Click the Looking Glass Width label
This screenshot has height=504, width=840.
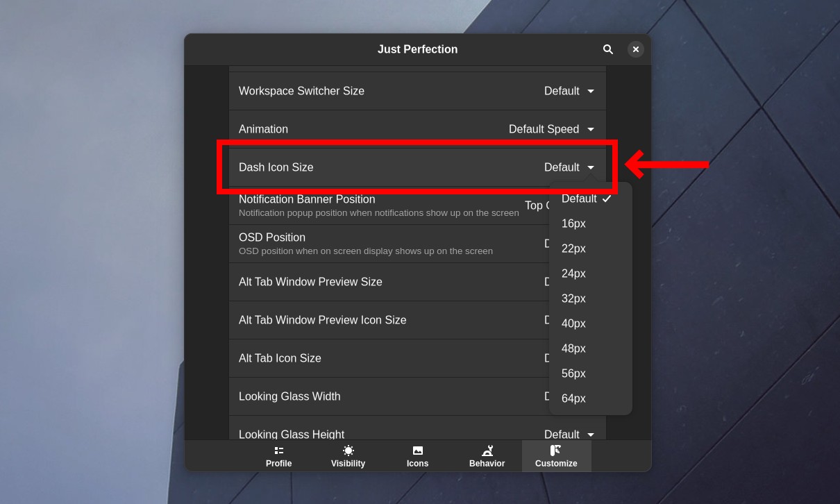(x=289, y=396)
